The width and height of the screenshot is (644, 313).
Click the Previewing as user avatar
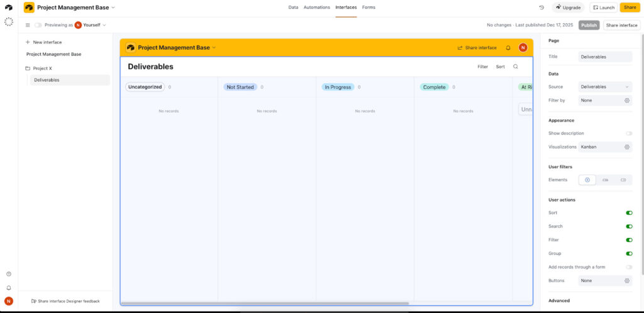pyautogui.click(x=78, y=25)
